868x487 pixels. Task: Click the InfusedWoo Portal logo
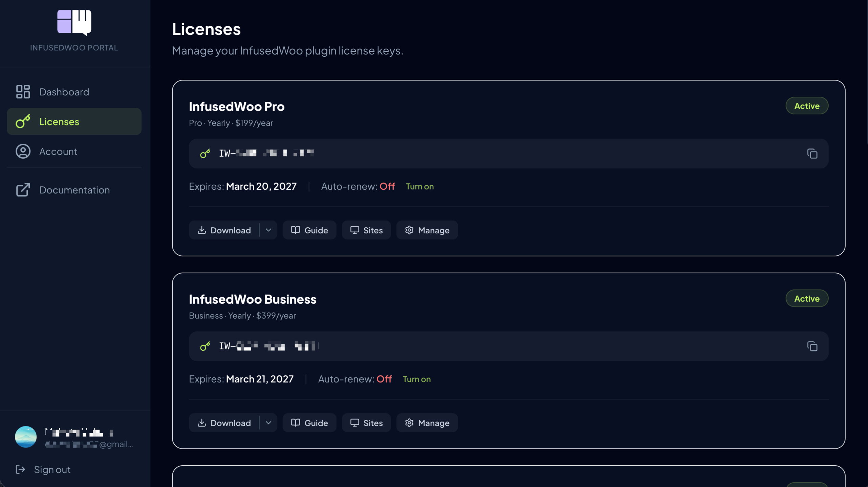[x=74, y=22]
